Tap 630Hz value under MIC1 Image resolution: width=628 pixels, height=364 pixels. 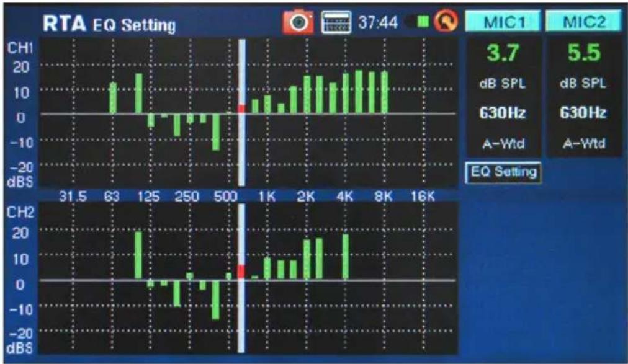503,113
